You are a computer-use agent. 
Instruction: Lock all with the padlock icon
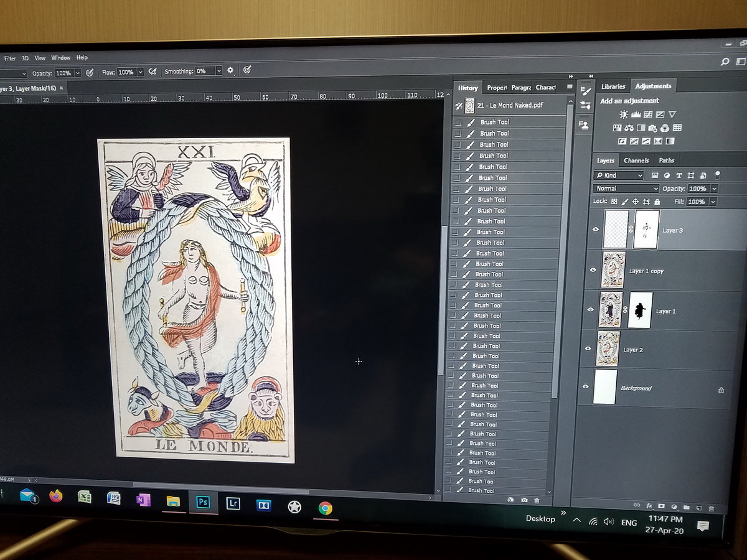coord(657,202)
